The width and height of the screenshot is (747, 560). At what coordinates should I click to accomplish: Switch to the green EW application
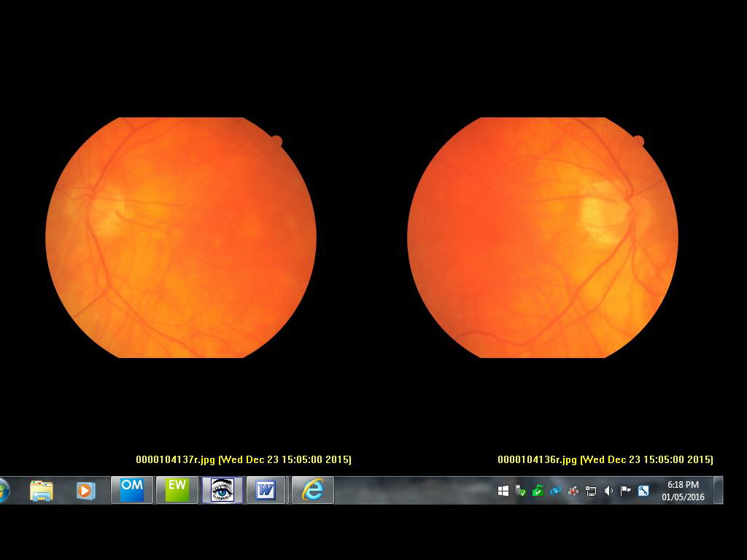coord(177,490)
